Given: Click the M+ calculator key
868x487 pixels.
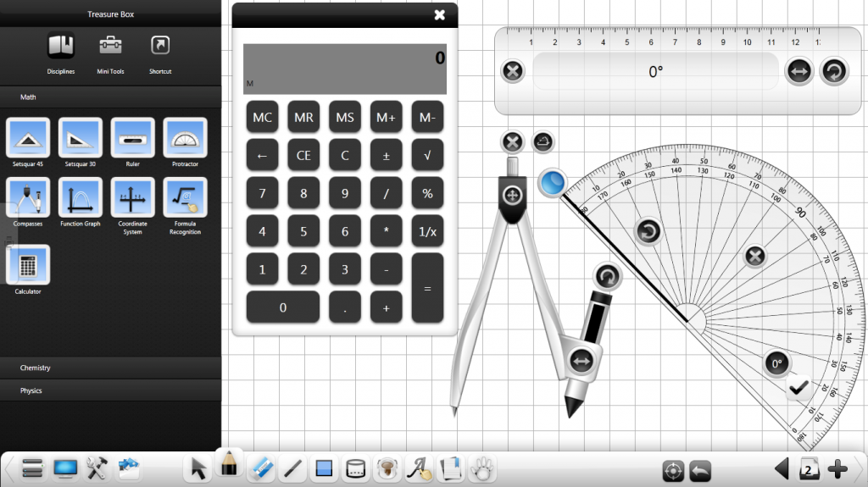Looking at the screenshot, I should [x=386, y=117].
